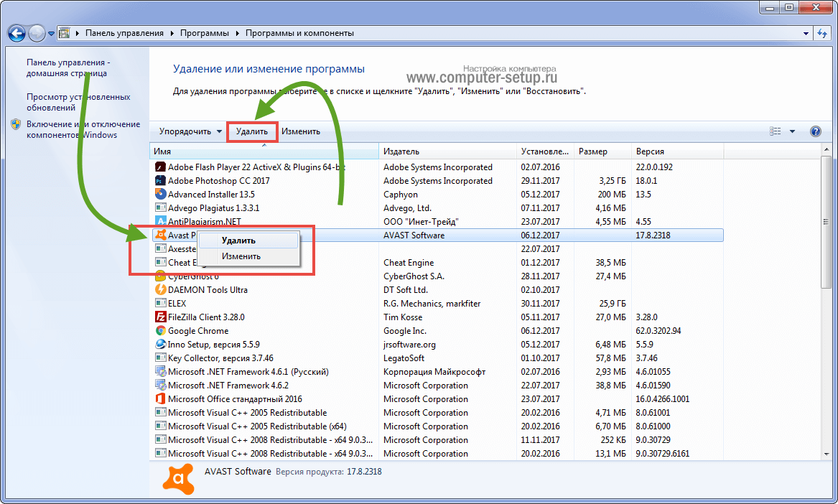Select the Google Chrome icon in list

[x=161, y=331]
